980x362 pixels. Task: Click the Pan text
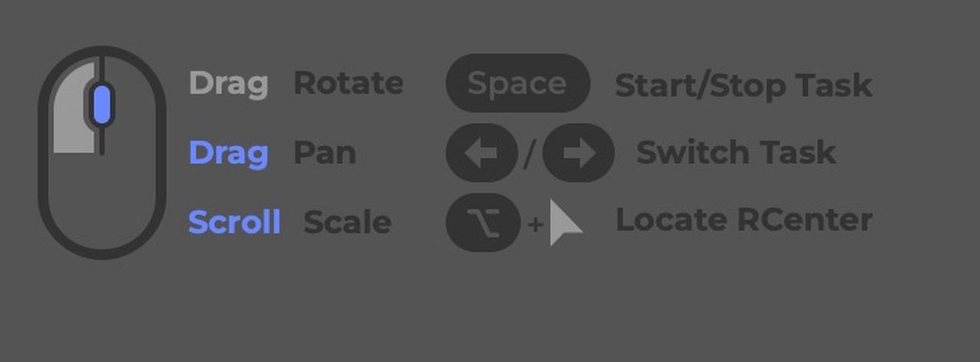[325, 153]
